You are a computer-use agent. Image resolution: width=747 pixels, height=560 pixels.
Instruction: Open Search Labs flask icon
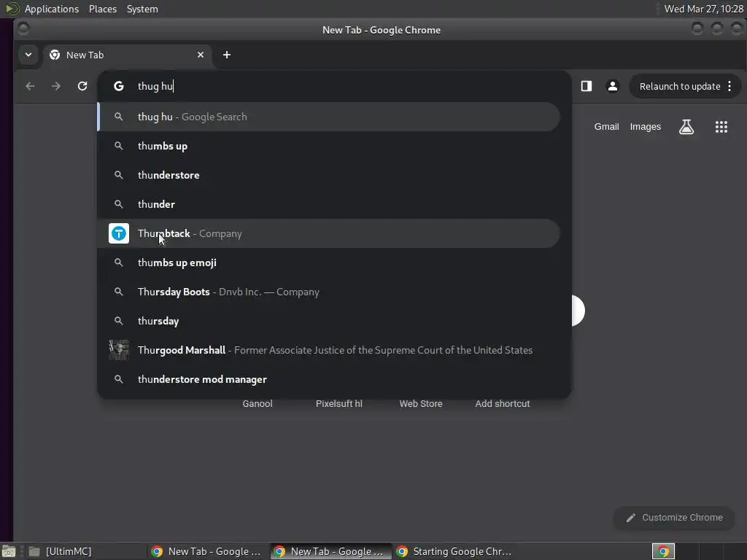(686, 127)
